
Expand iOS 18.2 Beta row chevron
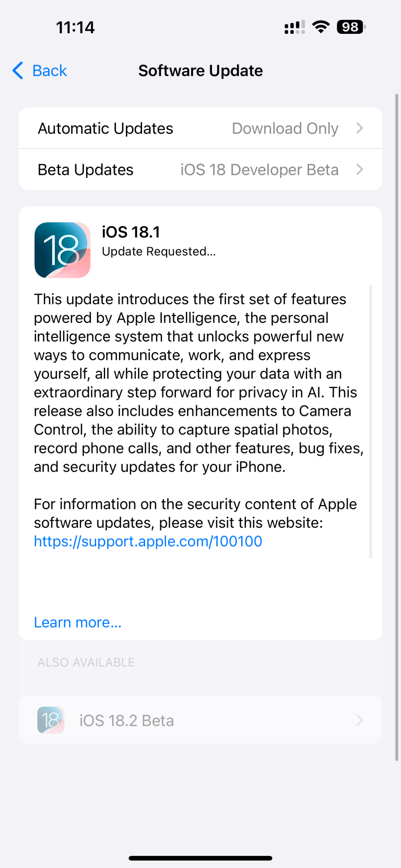coord(360,720)
